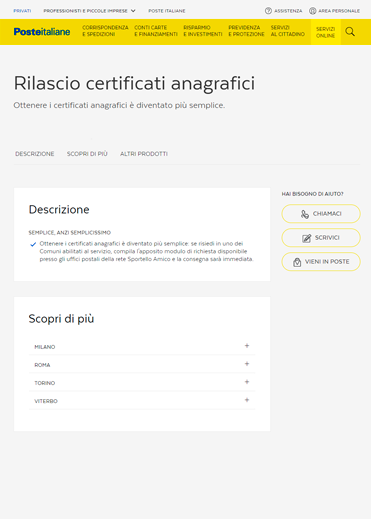Image resolution: width=371 pixels, height=519 pixels.
Task: Click the blue checkmark beside description text
Action: click(x=33, y=244)
